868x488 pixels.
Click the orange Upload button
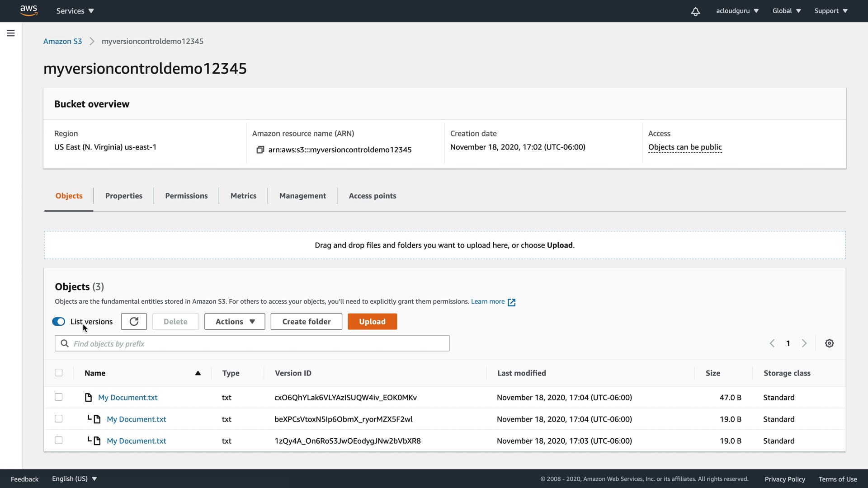tap(372, 322)
